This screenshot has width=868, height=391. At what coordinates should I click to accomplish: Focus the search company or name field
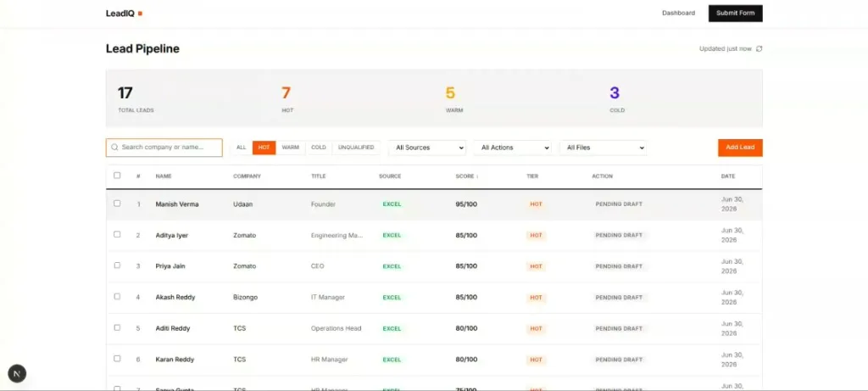pyautogui.click(x=164, y=148)
